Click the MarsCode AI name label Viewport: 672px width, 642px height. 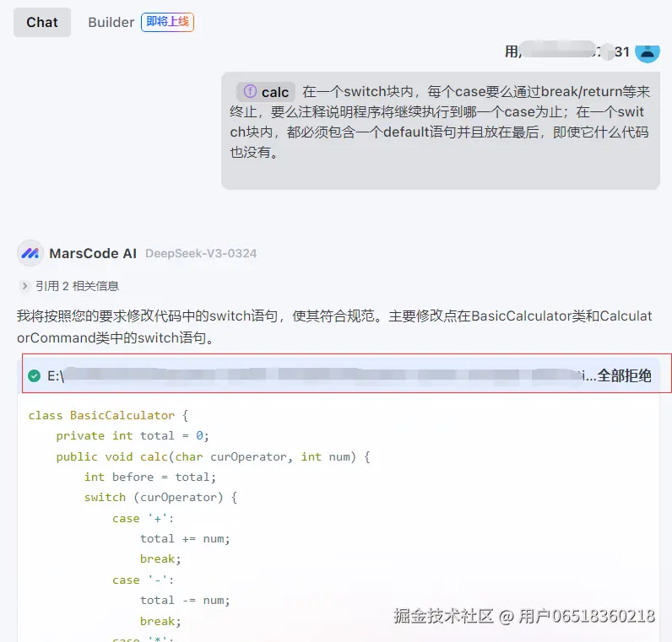click(x=93, y=253)
